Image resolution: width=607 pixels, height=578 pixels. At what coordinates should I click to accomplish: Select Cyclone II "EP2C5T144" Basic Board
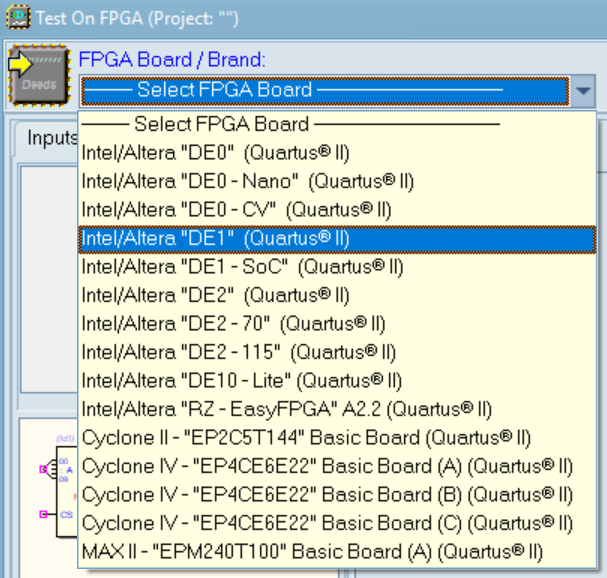pyautogui.click(x=337, y=438)
